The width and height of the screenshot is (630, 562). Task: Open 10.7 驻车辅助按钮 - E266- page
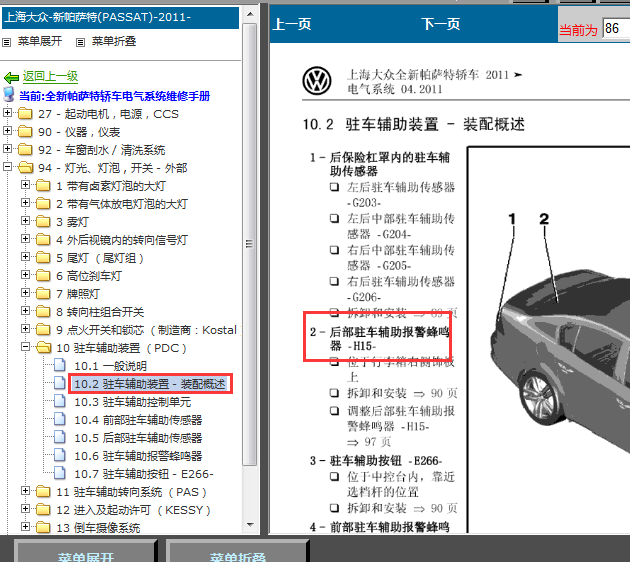click(x=144, y=474)
